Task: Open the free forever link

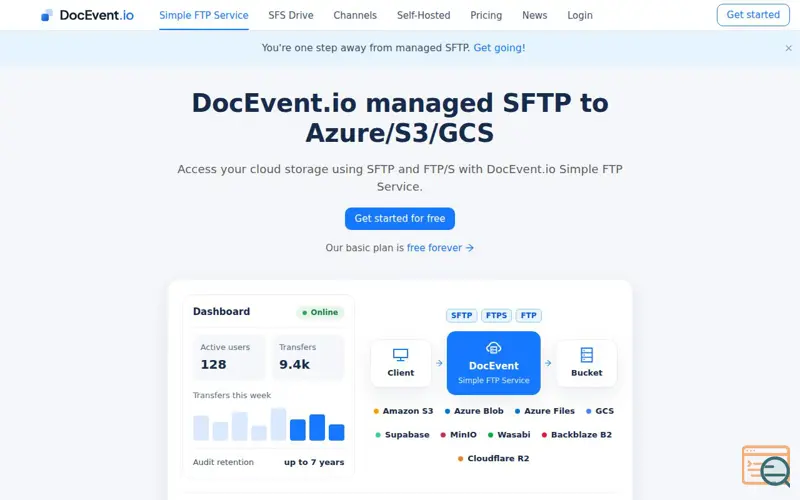Action: tap(440, 247)
